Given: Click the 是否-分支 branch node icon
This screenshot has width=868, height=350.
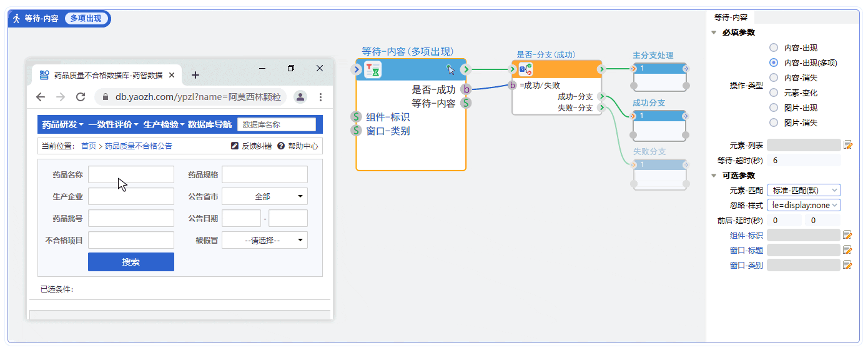Looking at the screenshot, I should 525,69.
